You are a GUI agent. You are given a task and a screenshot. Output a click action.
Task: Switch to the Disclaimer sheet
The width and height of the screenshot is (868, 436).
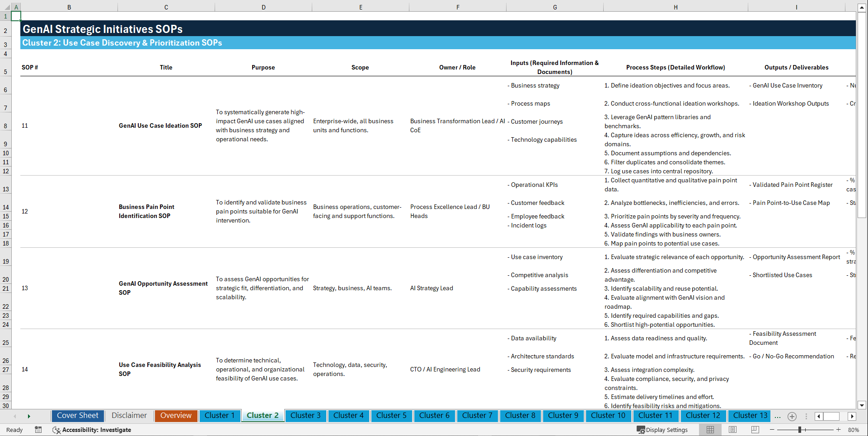pos(129,416)
